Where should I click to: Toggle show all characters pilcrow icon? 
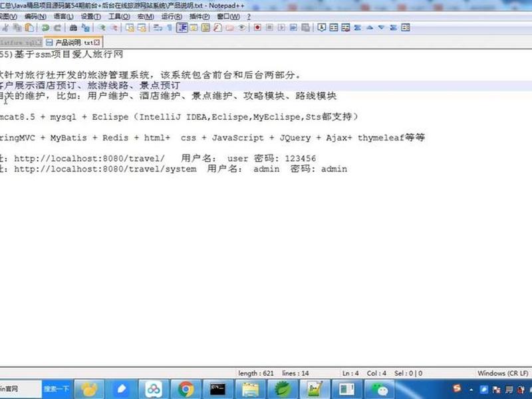pyautogui.click(x=170, y=28)
